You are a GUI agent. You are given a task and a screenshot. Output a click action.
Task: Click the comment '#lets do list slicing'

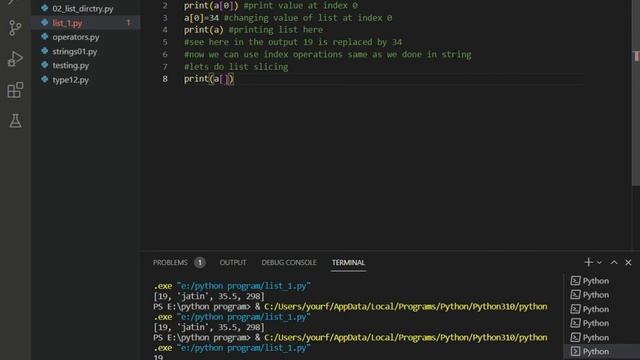236,67
